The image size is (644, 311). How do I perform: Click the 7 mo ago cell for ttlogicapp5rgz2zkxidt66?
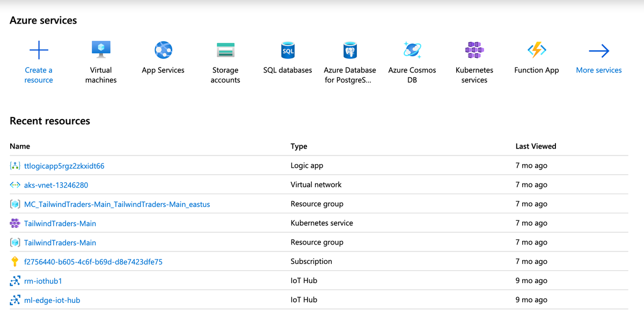[x=531, y=166]
